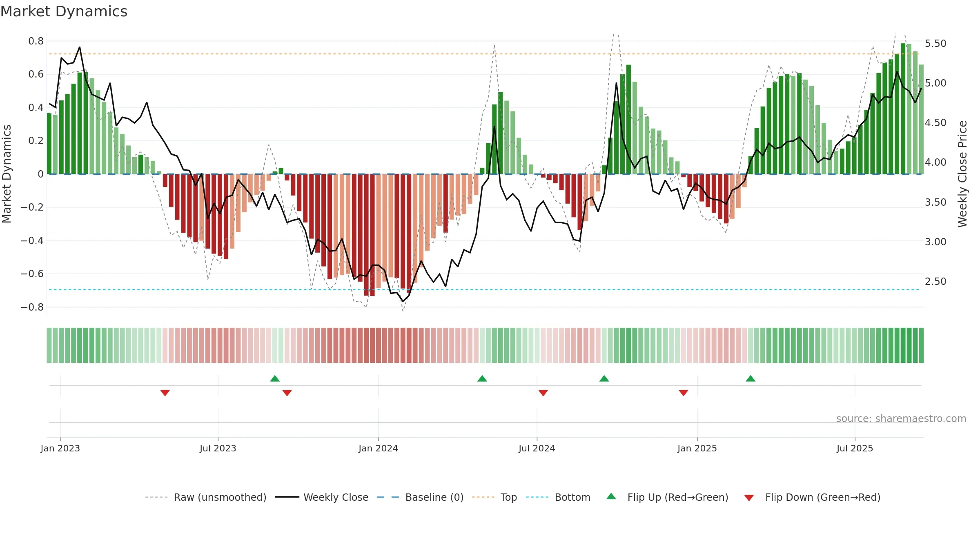Click the Flip Up marker near Sep 2024
980x551 pixels.
(604, 378)
